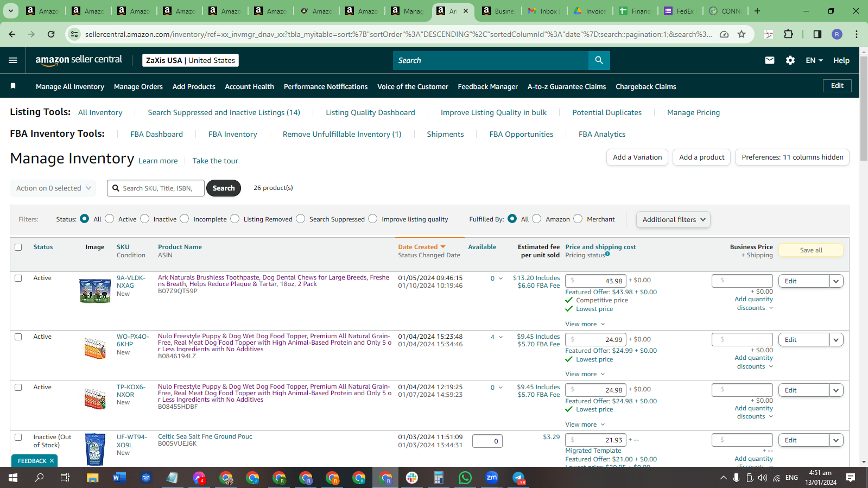Image resolution: width=868 pixels, height=488 pixels.
Task: Expand View more for the $24.99 Nulo listing
Action: [585, 374]
